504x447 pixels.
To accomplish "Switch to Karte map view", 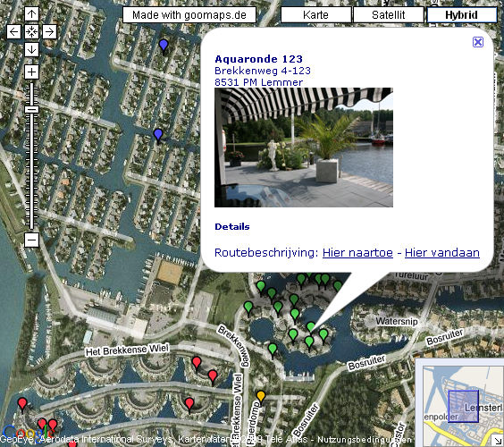I will click(x=315, y=15).
